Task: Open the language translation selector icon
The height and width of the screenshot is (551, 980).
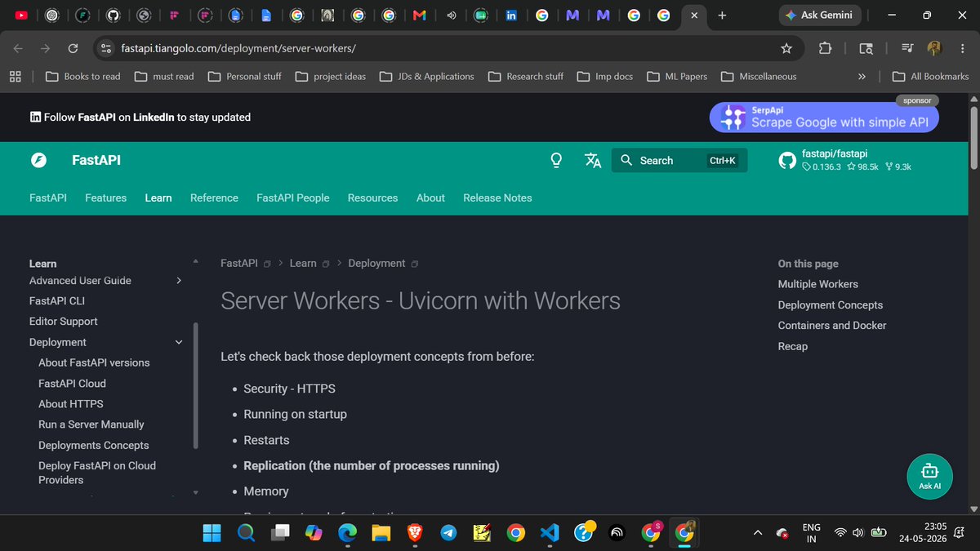Action: 593,160
